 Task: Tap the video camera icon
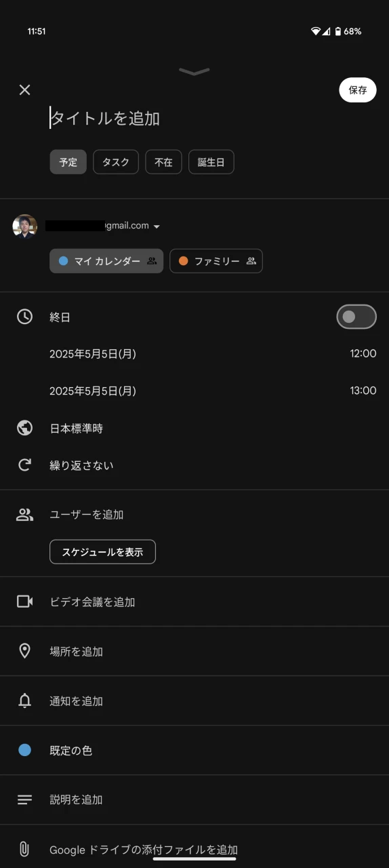point(25,601)
